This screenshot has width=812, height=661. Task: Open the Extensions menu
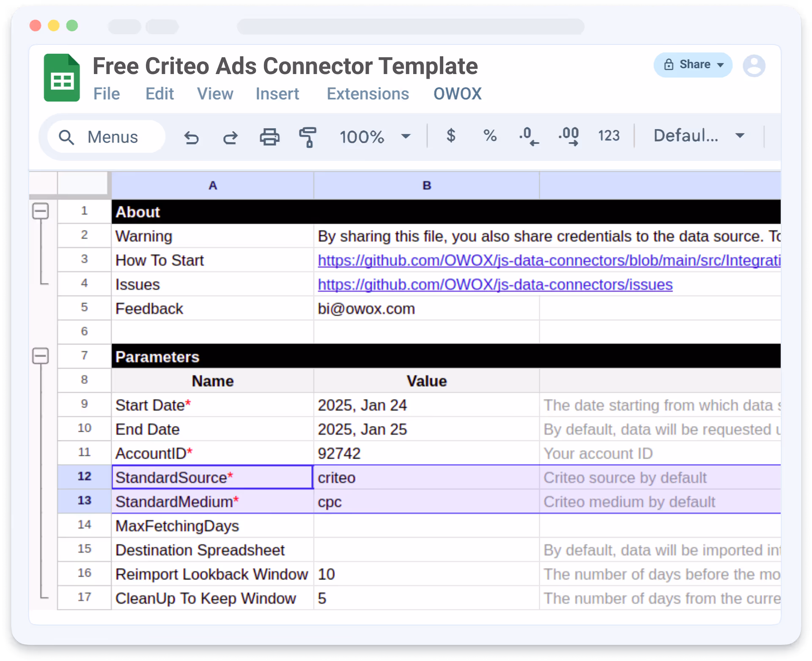(x=368, y=94)
